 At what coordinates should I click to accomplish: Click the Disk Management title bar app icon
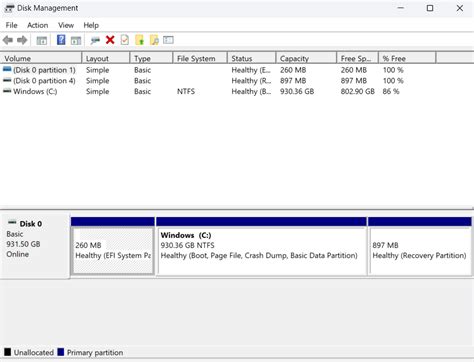pos(9,8)
